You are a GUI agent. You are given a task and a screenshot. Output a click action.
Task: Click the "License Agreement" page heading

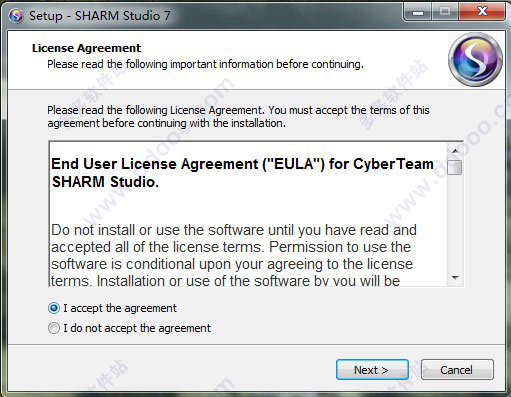click(86, 48)
